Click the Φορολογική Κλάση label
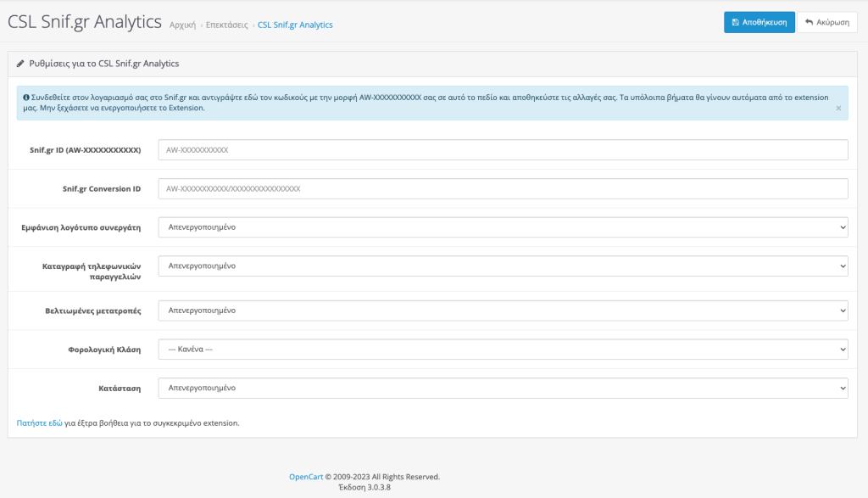The image size is (868, 498). (104, 350)
